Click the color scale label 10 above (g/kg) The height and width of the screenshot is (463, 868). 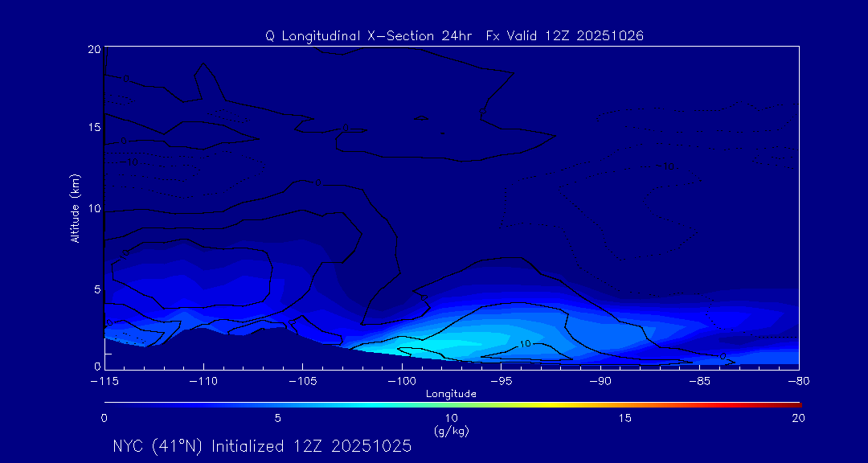tap(452, 419)
